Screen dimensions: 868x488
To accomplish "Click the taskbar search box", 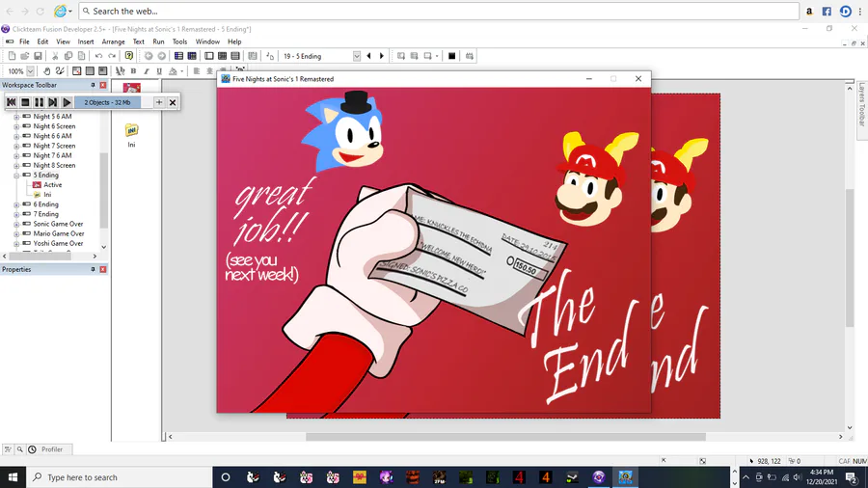I will click(119, 477).
